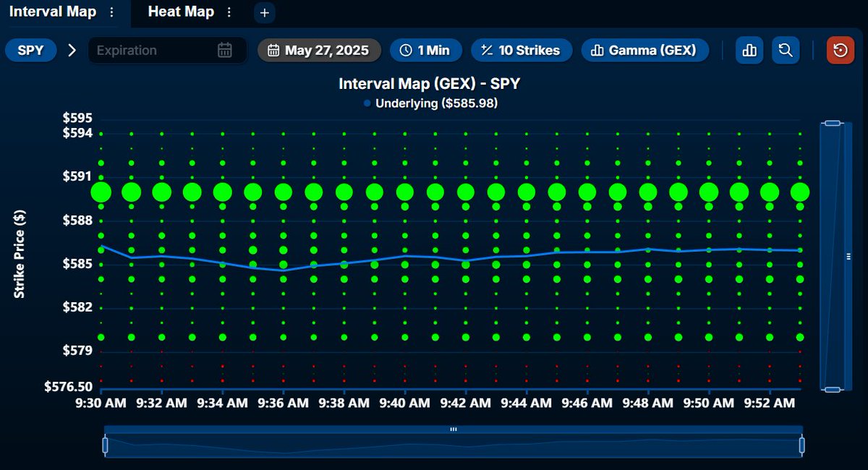The image size is (868, 470).
Task: Open the Heat Map tab options menu
Action: pyautogui.click(x=229, y=12)
